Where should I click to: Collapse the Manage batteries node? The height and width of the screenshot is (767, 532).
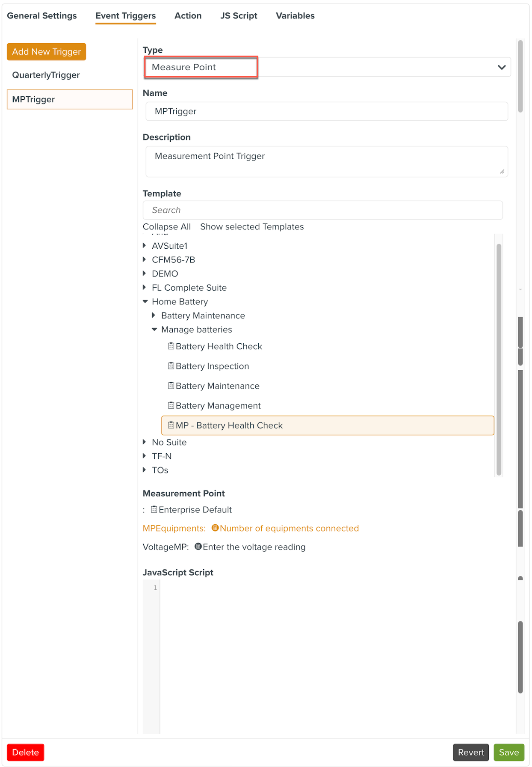(154, 330)
